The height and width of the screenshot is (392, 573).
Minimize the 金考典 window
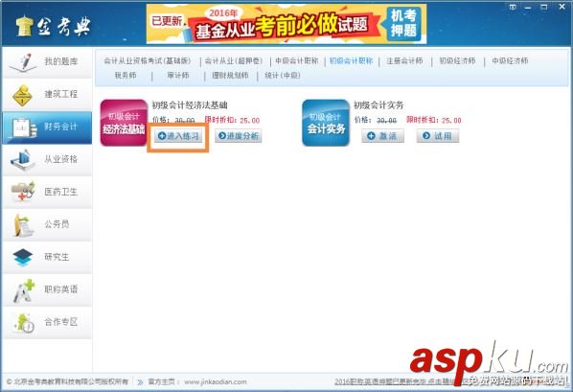pyautogui.click(x=528, y=7)
